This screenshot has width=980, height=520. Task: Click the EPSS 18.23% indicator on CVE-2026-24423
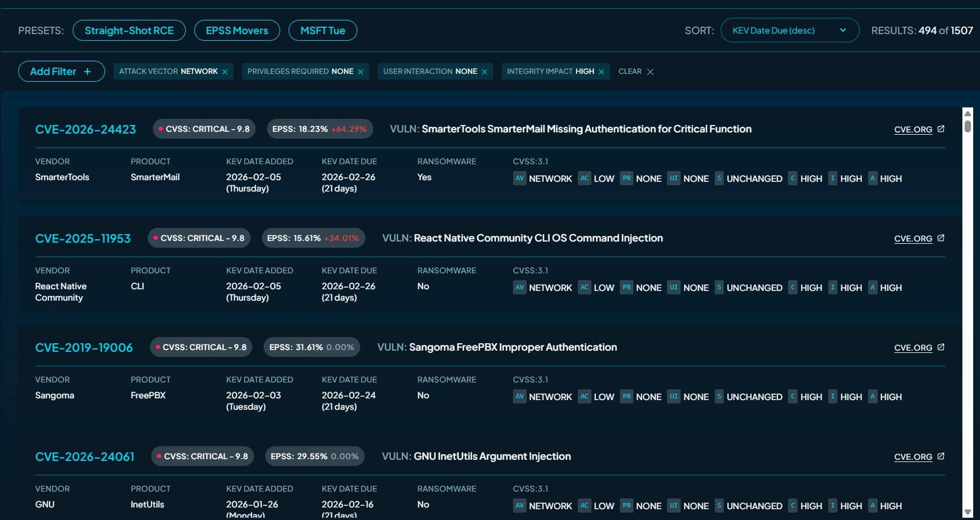coord(320,128)
